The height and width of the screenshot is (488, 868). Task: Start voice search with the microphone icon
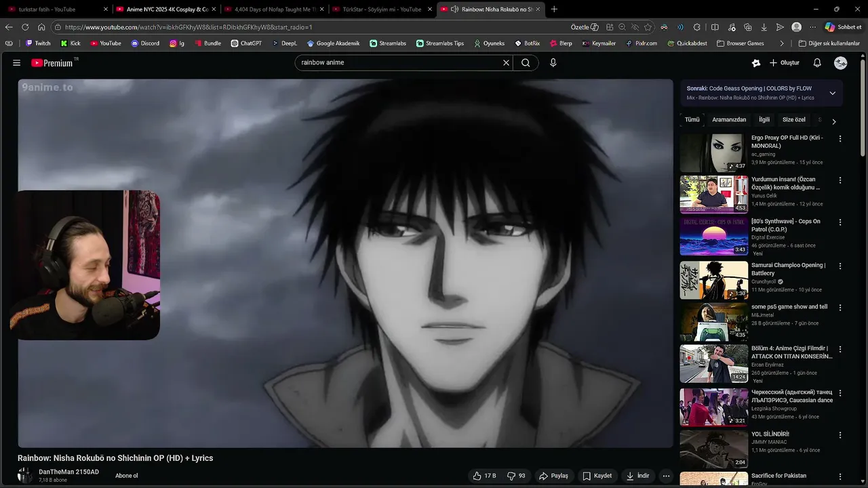553,62
